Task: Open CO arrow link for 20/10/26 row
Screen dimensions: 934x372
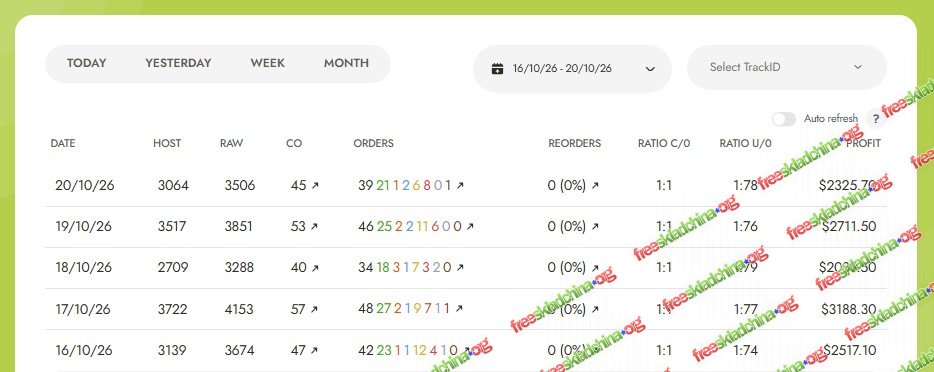Action: (x=315, y=186)
